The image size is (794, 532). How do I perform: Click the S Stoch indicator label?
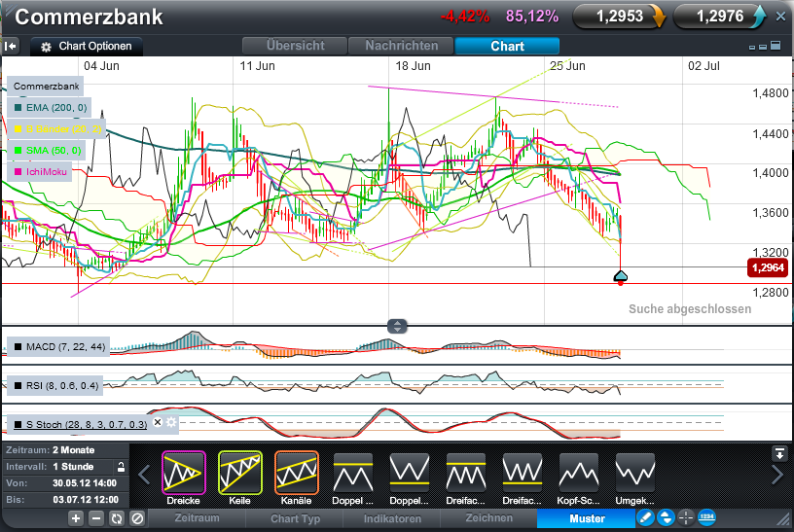pos(80,424)
